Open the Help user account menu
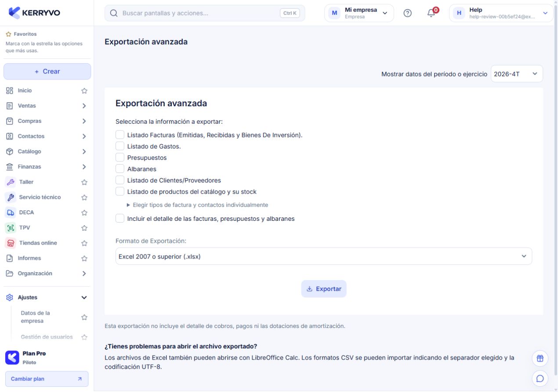558x392 pixels. point(501,13)
